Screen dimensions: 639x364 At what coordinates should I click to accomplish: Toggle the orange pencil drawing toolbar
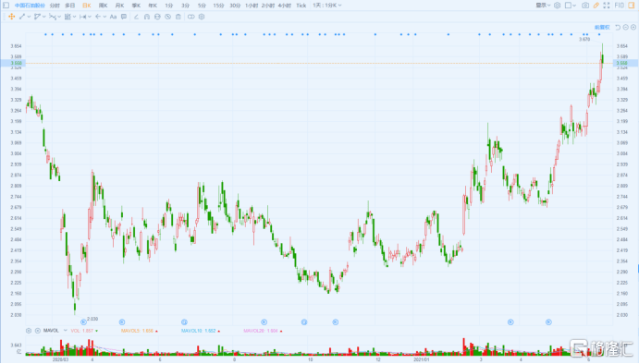pyautogui.click(x=596, y=6)
